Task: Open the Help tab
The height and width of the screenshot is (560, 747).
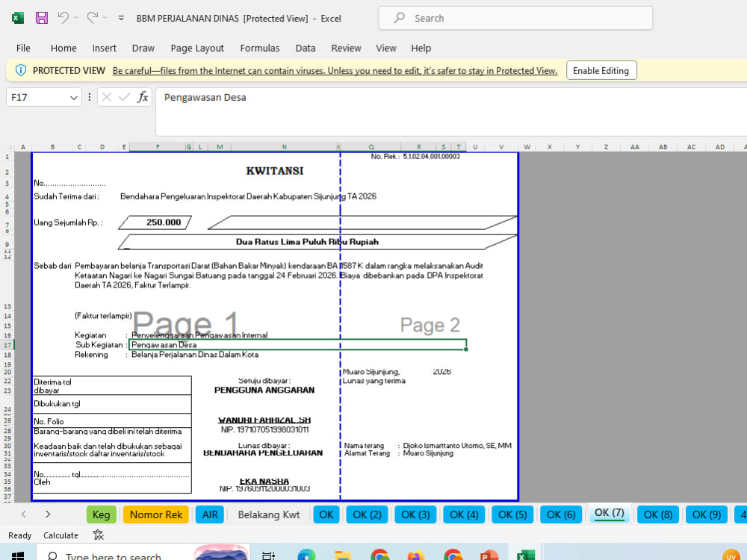Action: 421,48
